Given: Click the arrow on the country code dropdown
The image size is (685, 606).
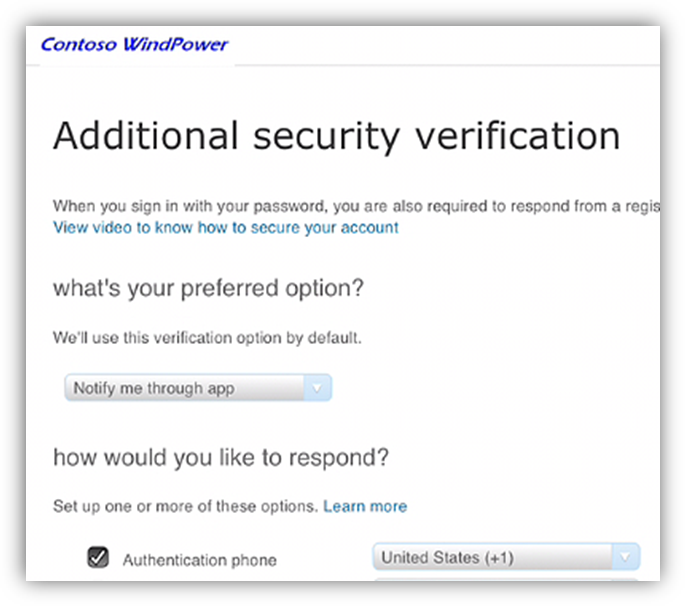Looking at the screenshot, I should tap(626, 557).
